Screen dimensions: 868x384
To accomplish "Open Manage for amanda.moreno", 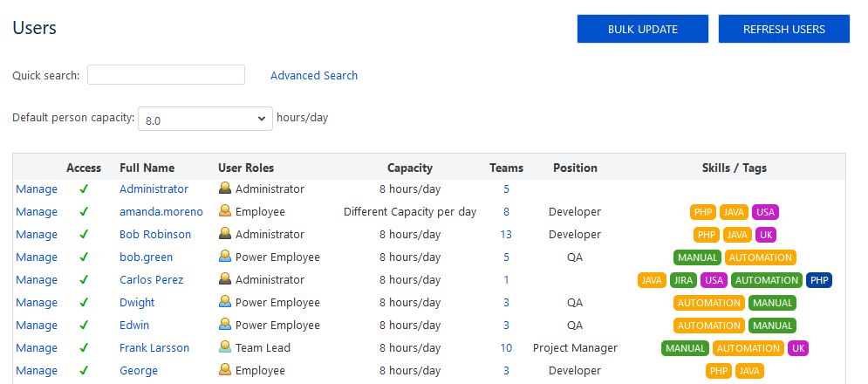I will [37, 212].
